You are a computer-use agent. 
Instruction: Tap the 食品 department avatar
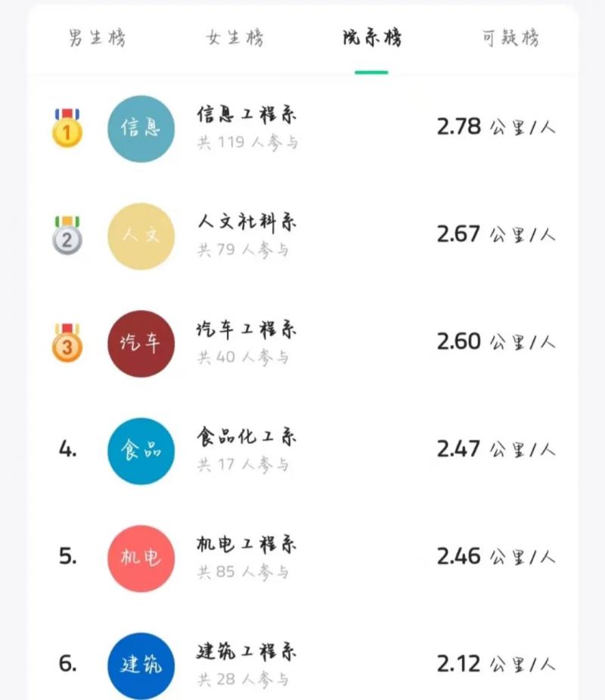click(x=141, y=451)
